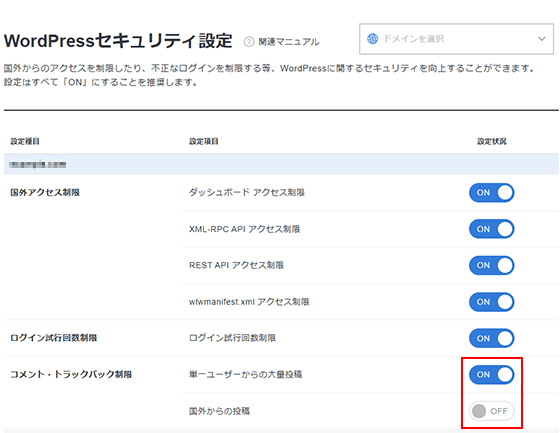Image resolution: width=560 pixels, height=433 pixels.
Task: Click the 単一ユーザーからの大量投稿 item text
Action: coord(246,374)
